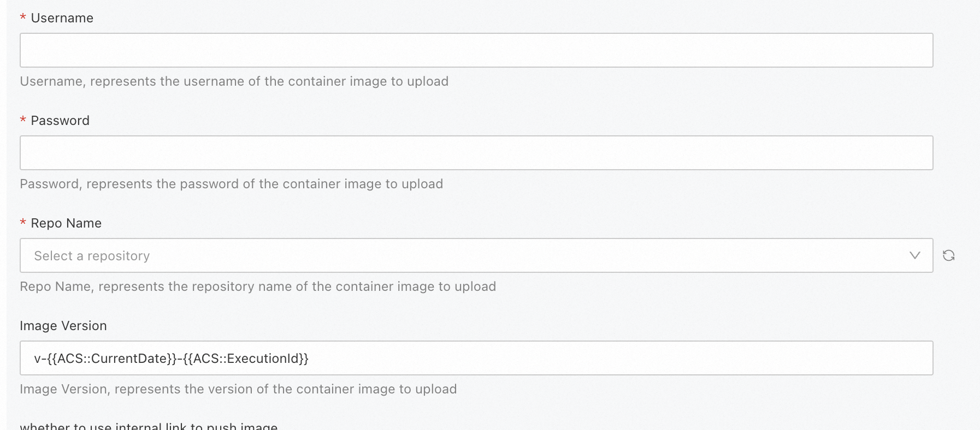
Task: Click the red asterisk next to Repo Name
Action: [x=23, y=223]
